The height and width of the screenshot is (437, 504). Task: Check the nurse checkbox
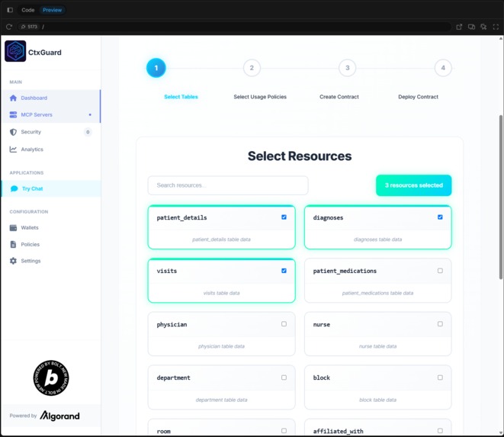[x=440, y=324]
